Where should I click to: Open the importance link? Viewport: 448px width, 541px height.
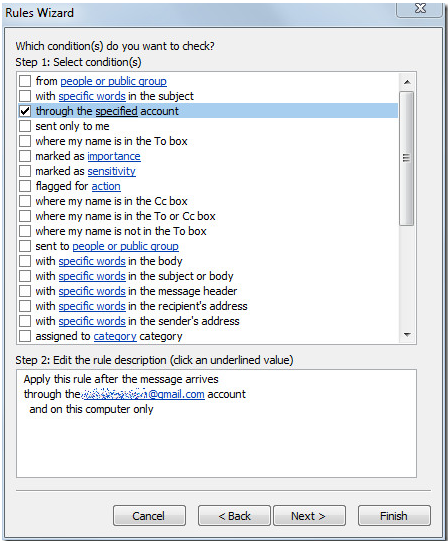click(114, 156)
